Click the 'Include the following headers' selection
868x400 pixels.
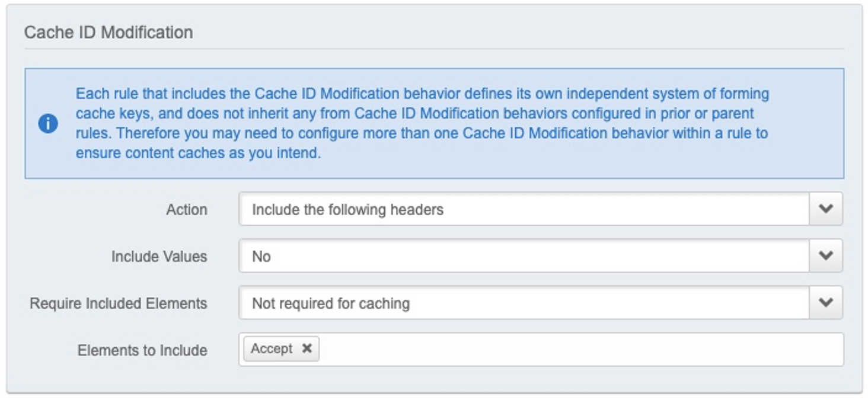pyautogui.click(x=347, y=210)
